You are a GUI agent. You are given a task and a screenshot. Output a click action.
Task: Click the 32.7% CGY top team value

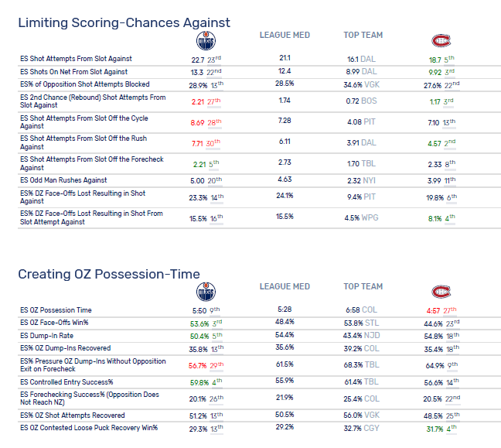tap(362, 428)
